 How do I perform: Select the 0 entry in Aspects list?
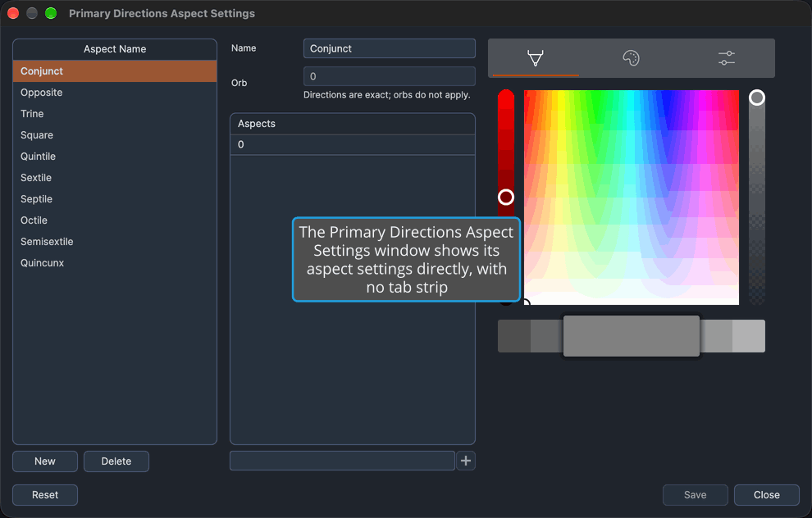click(352, 144)
